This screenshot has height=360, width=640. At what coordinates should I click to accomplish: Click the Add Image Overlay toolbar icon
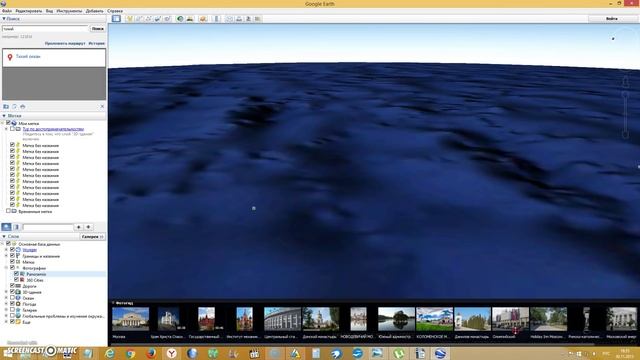[158, 19]
